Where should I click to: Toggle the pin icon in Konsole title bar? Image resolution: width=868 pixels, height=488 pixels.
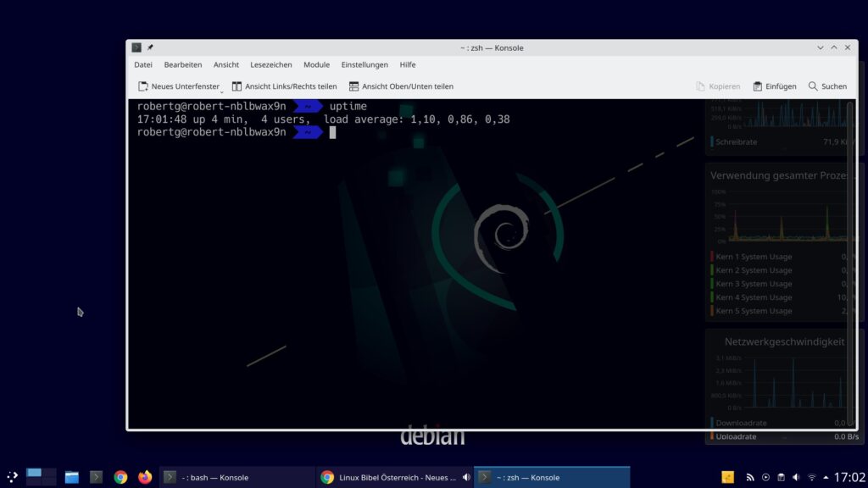(x=150, y=47)
